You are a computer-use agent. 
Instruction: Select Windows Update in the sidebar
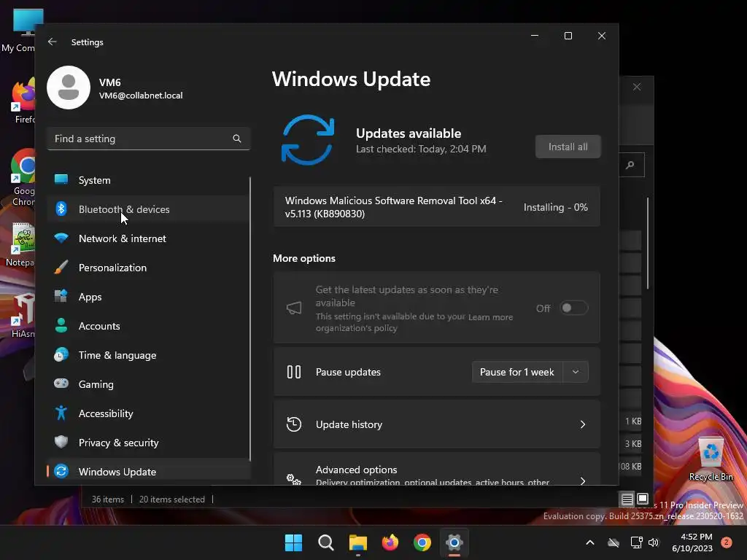tap(148, 472)
